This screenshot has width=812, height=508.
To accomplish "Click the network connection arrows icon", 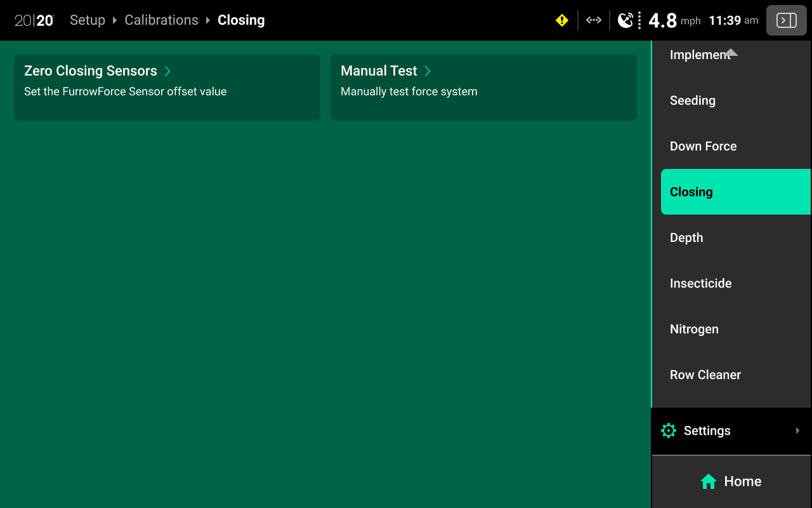I will point(594,20).
